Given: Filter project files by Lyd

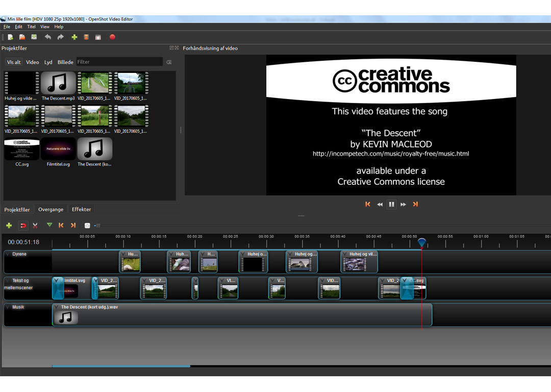Looking at the screenshot, I should 48,62.
